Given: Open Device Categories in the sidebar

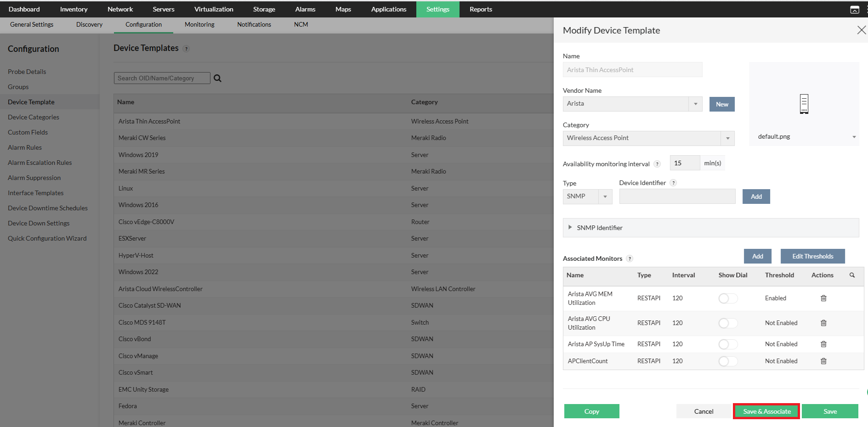Looking at the screenshot, I should (33, 117).
